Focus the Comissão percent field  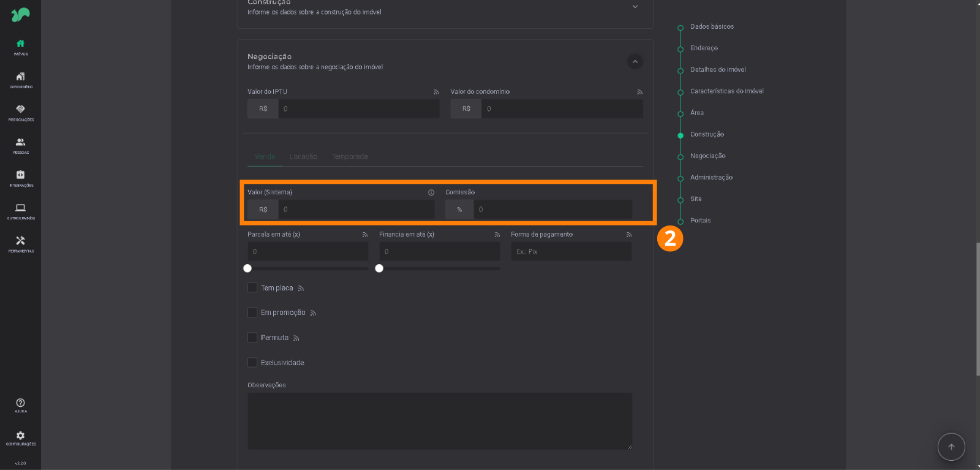[553, 210]
